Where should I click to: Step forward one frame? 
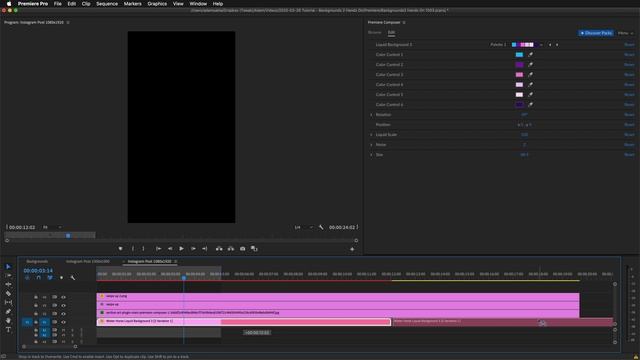tap(193, 249)
